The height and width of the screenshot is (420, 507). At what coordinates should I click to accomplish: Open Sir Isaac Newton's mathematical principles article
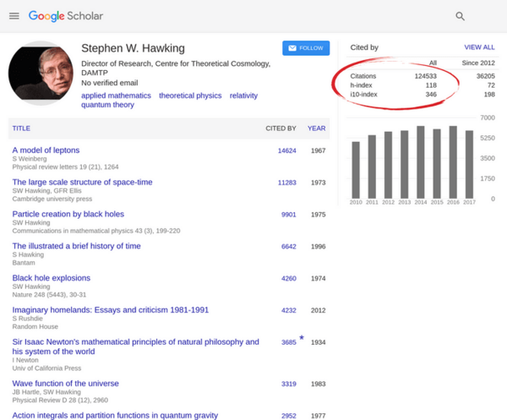[135, 346]
